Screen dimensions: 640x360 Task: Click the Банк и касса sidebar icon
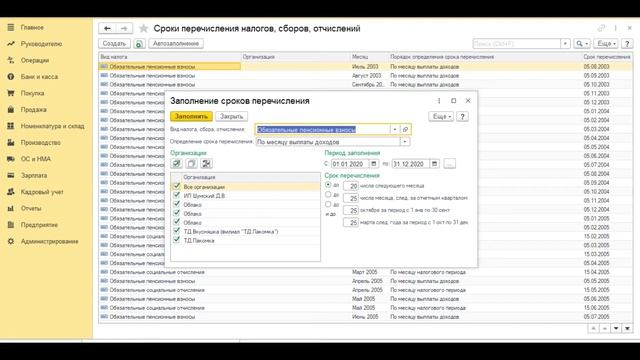11,77
